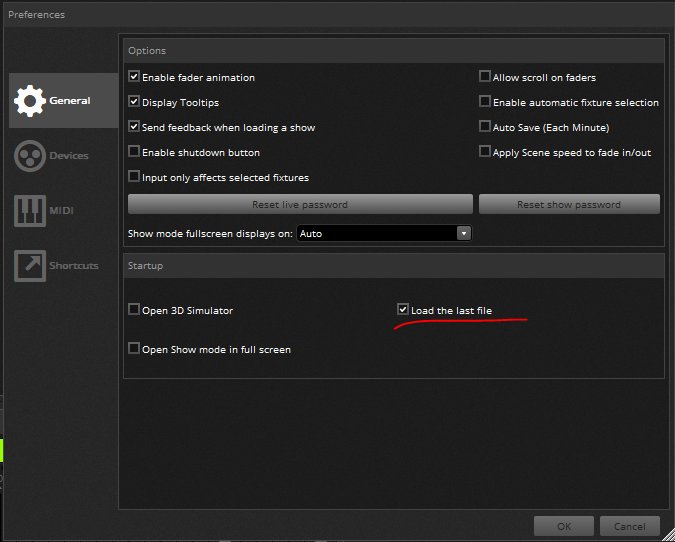Uncheck Load the last file
This screenshot has height=542, width=675.
tap(403, 310)
